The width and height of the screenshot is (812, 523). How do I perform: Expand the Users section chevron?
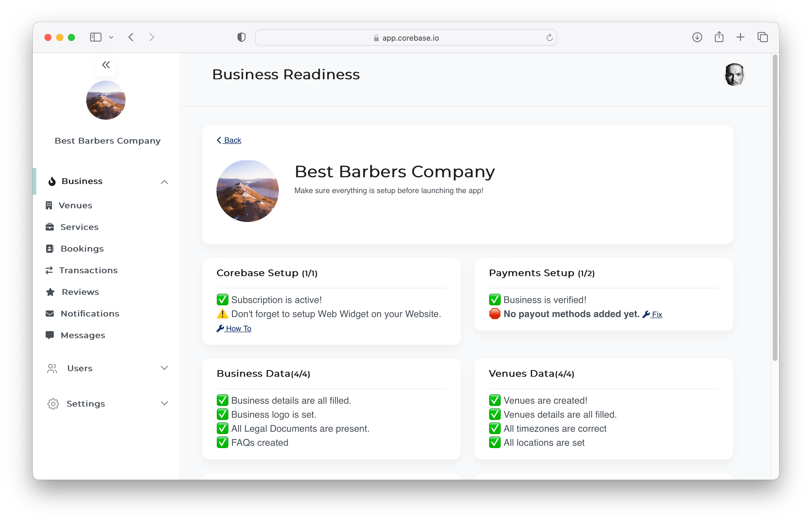click(164, 368)
